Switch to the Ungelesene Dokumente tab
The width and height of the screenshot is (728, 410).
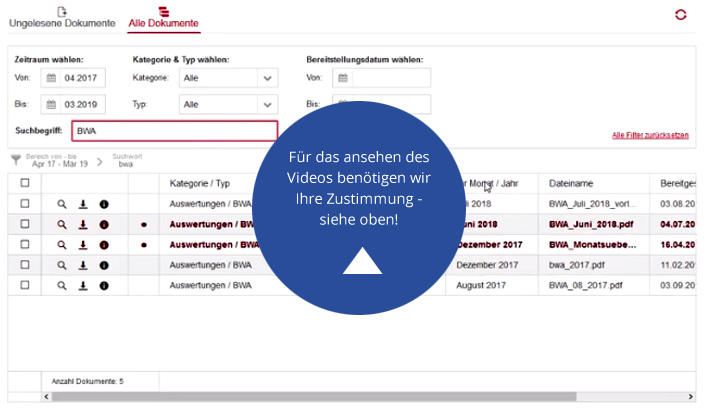pos(61,18)
